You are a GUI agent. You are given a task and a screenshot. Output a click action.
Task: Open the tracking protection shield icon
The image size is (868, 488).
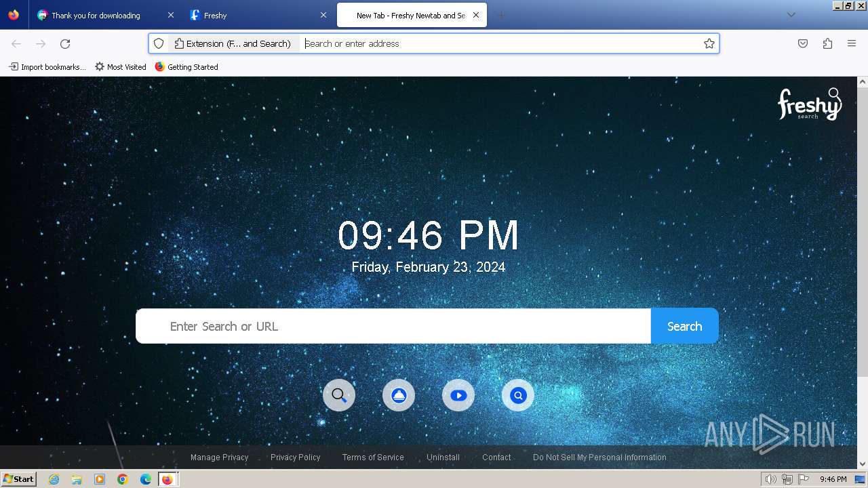coord(159,43)
